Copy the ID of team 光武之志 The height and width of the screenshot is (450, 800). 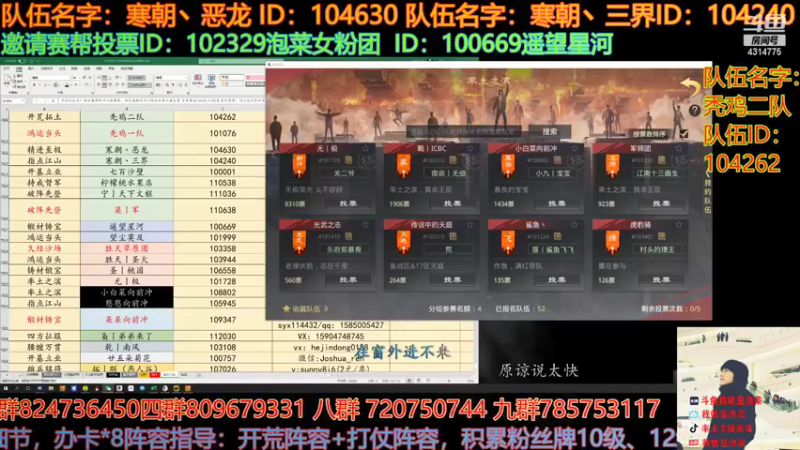(x=348, y=236)
